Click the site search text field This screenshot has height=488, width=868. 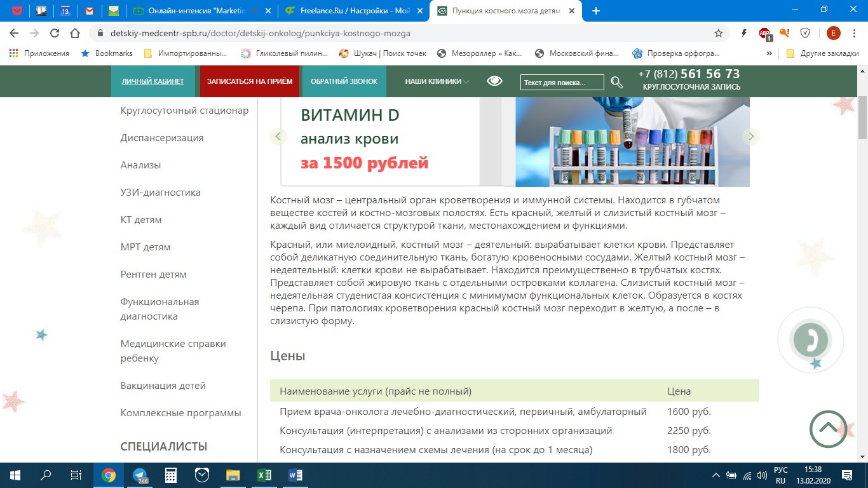(x=562, y=83)
